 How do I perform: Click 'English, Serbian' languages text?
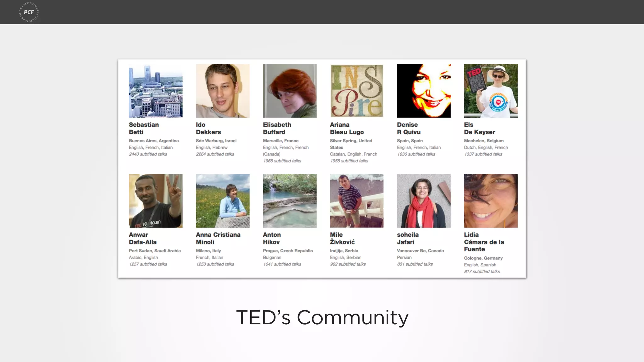pos(346,257)
